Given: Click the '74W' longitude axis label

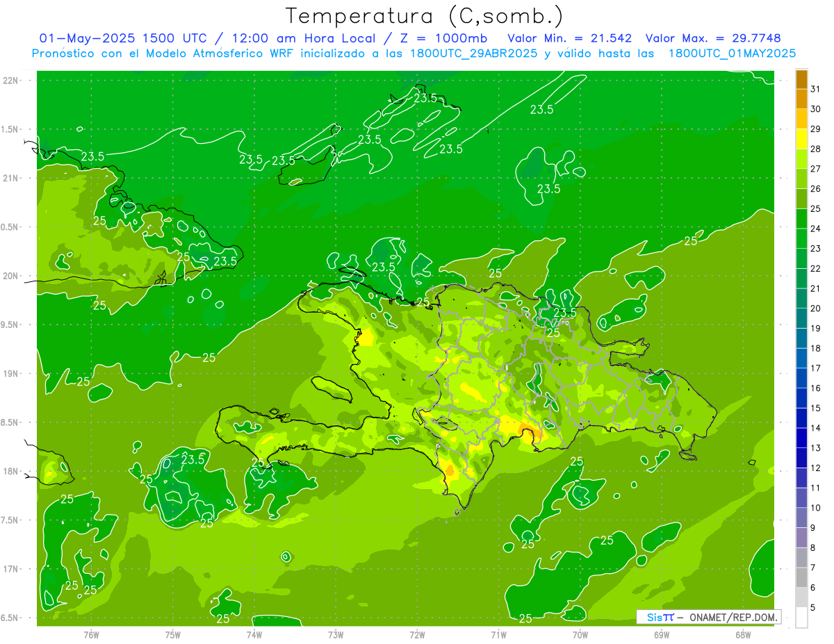Looking at the screenshot, I should point(254,635).
